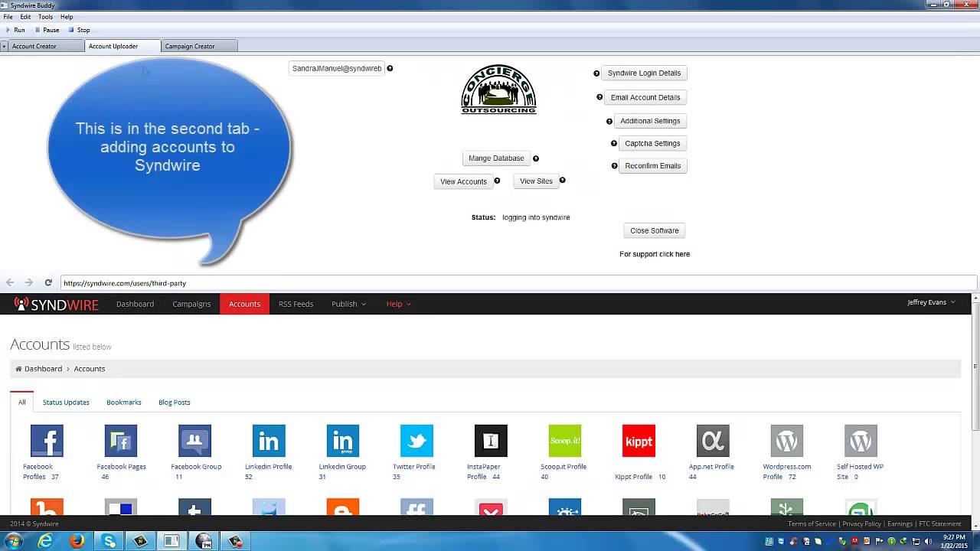Click the Syndwire logo in the navbar

pyautogui.click(x=56, y=304)
